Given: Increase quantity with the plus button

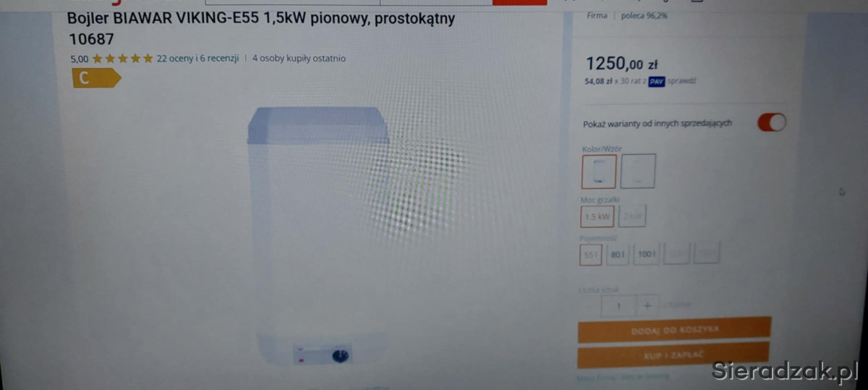Looking at the screenshot, I should pyautogui.click(x=647, y=306).
